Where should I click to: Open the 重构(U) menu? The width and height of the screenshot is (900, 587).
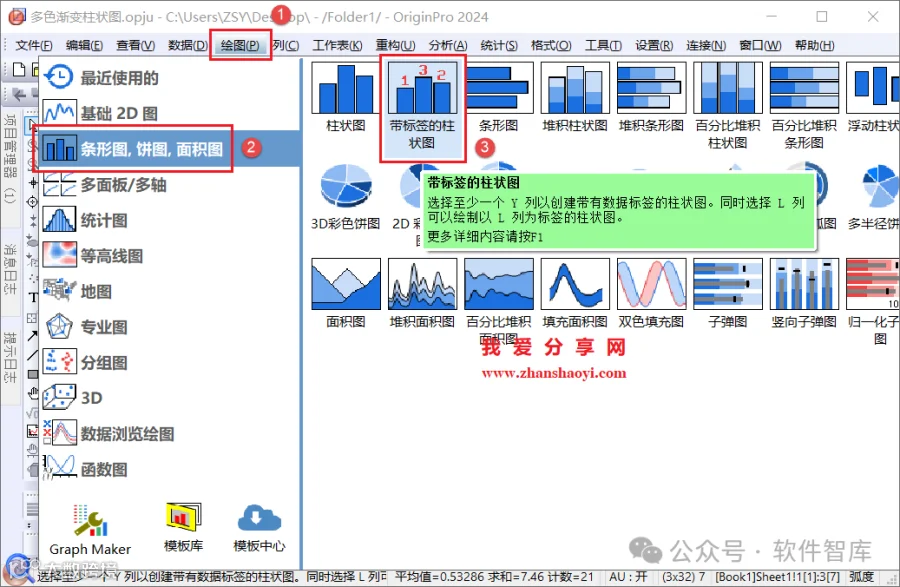[395, 45]
